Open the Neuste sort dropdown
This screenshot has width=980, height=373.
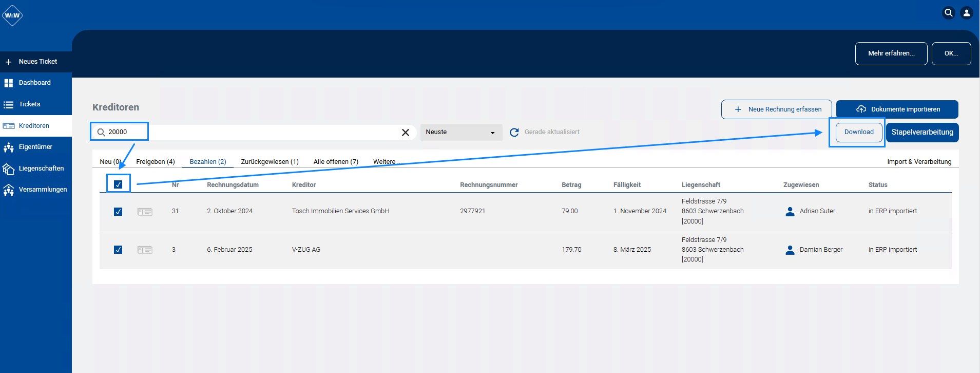(461, 133)
